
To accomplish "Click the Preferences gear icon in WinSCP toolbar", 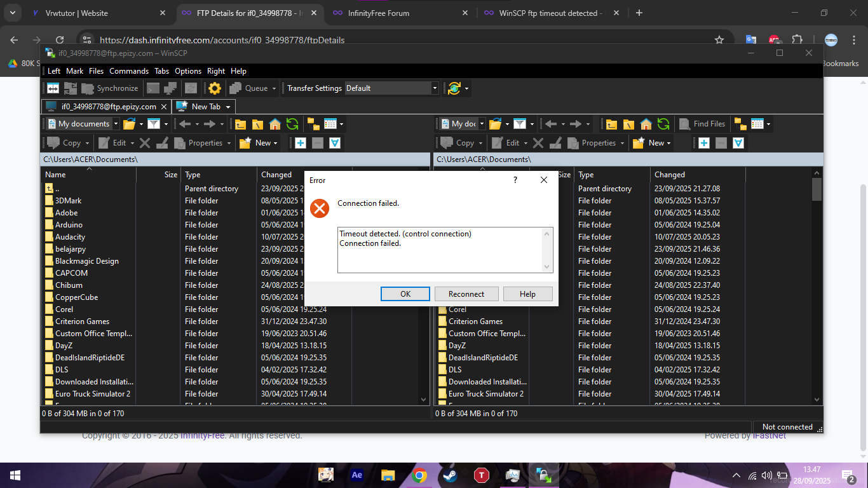I will [x=215, y=88].
